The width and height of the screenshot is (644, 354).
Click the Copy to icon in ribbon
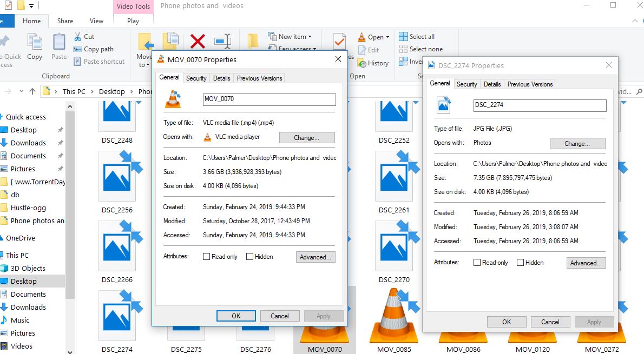pyautogui.click(x=171, y=41)
